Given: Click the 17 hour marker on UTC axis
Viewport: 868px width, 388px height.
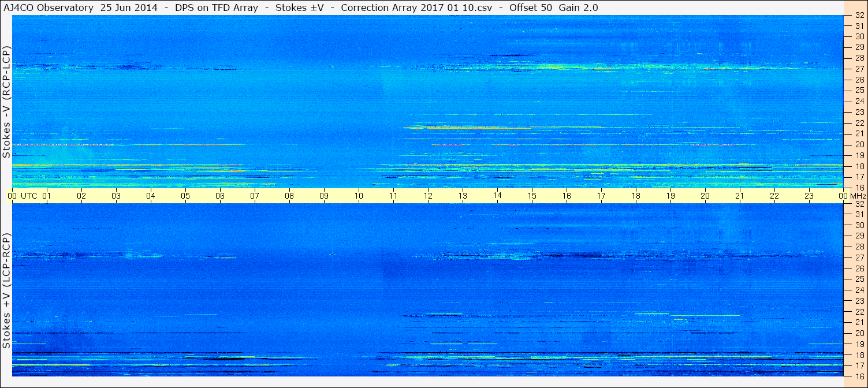Looking at the screenshot, I should (x=601, y=196).
